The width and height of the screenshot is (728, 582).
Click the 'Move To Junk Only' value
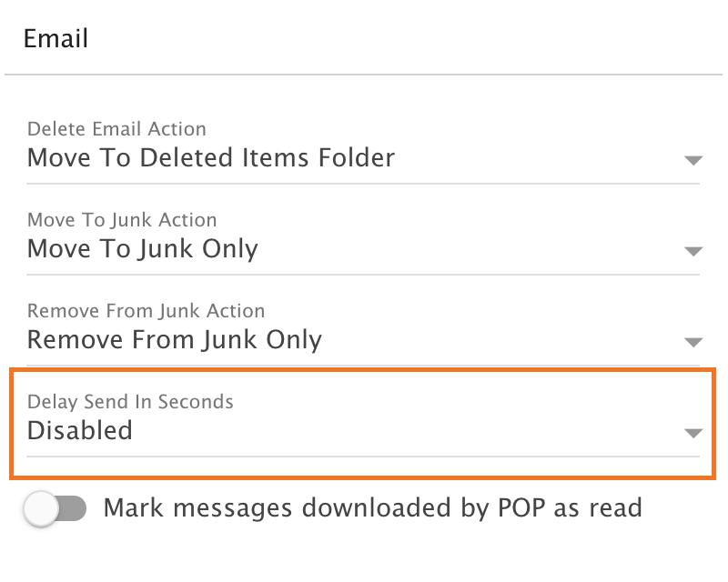pyautogui.click(x=143, y=249)
